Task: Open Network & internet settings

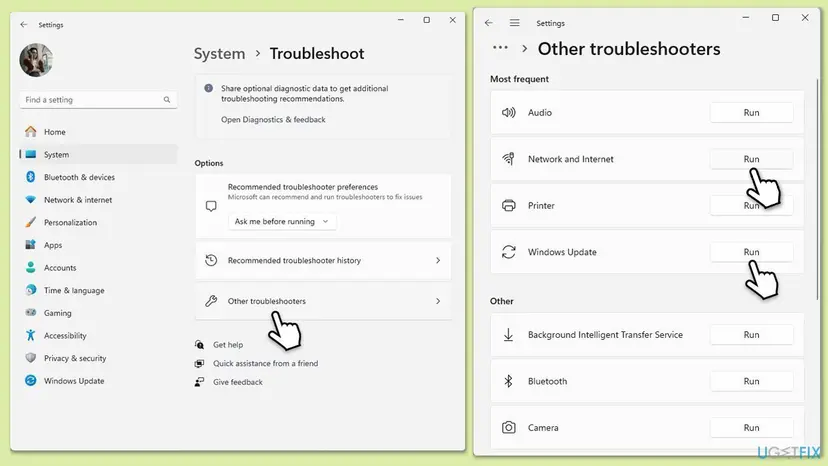Action: [x=98, y=200]
